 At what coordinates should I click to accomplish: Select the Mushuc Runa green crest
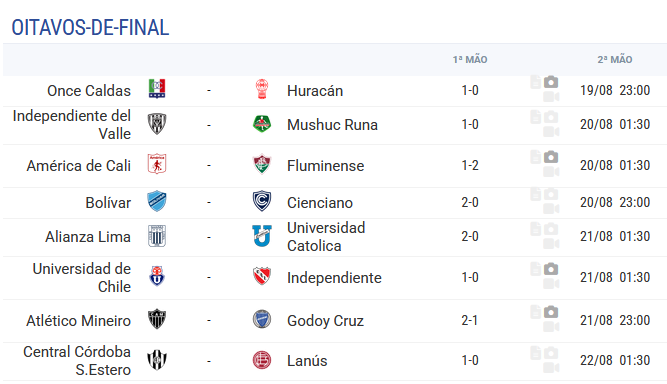click(262, 124)
